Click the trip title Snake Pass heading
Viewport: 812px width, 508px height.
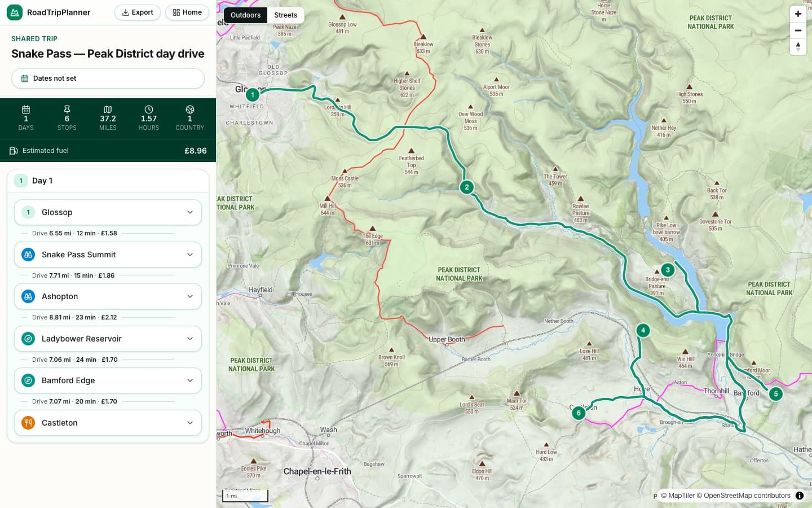pyautogui.click(x=108, y=54)
